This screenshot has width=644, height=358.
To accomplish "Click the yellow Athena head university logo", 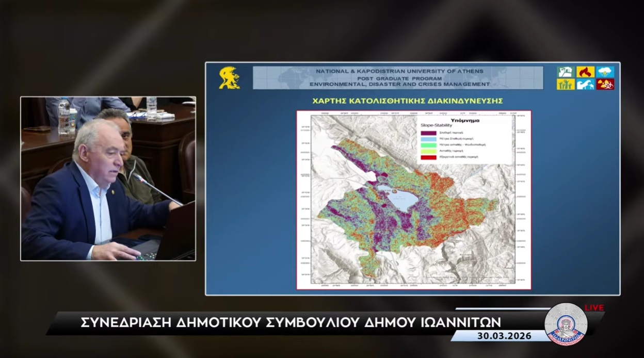I will (x=229, y=78).
